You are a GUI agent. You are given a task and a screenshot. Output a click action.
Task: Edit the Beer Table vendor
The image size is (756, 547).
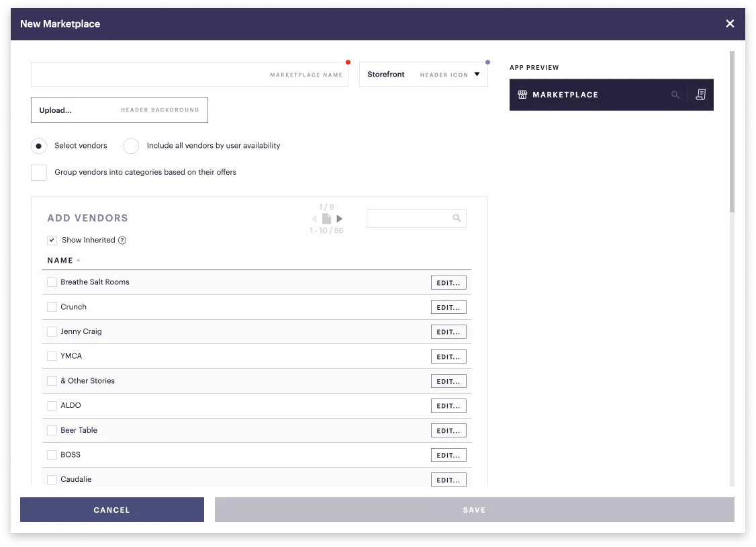(448, 430)
